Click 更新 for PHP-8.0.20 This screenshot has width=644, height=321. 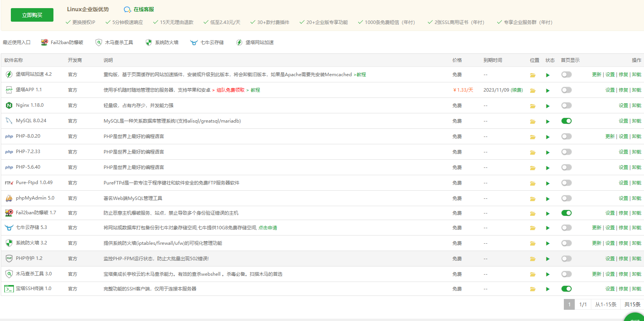pyautogui.click(x=610, y=137)
